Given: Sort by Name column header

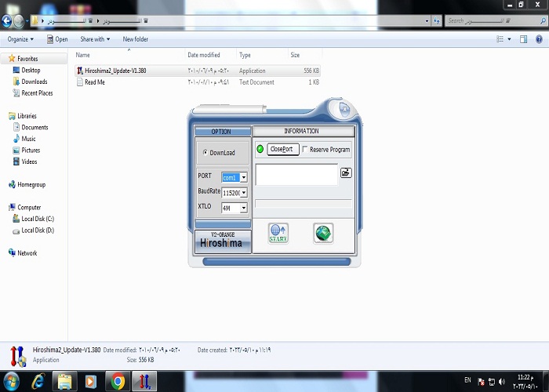Looking at the screenshot, I should pyautogui.click(x=129, y=55).
